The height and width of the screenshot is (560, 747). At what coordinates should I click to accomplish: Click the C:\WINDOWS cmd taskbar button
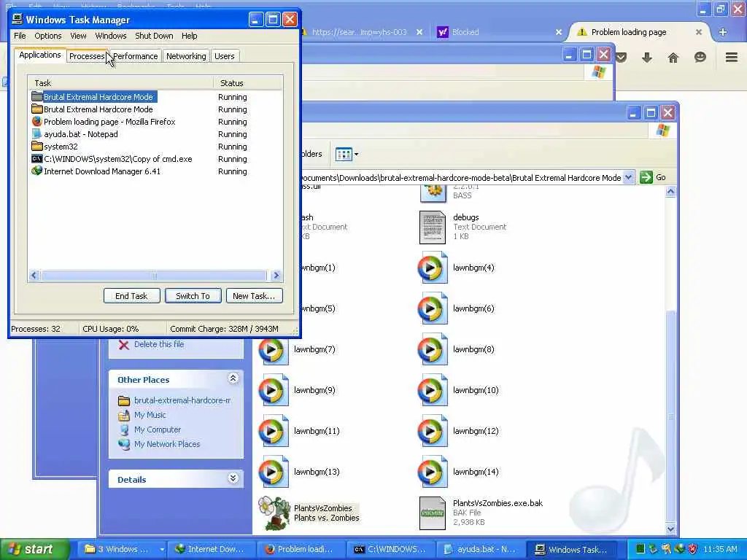(390, 549)
